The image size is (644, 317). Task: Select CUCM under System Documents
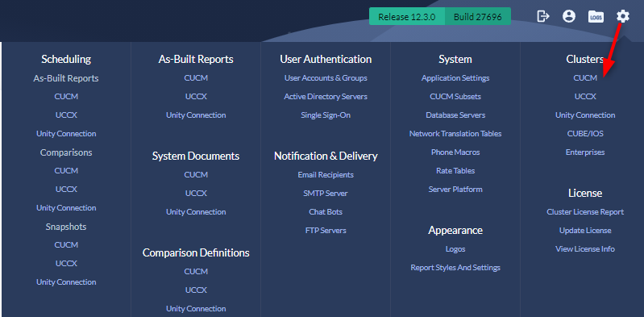point(196,174)
